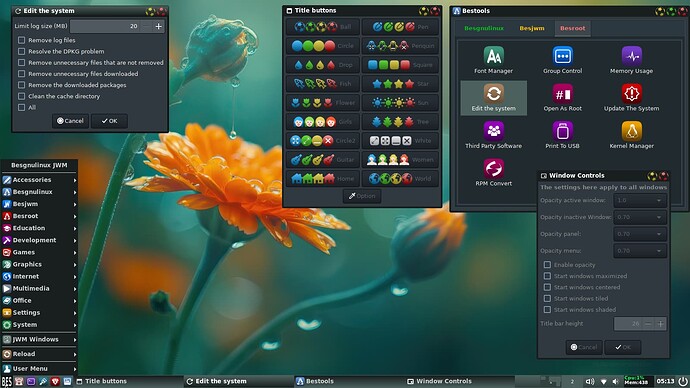This screenshot has width=690, height=388.
Task: Switch to the Besjwm tab
Action: 532,28
